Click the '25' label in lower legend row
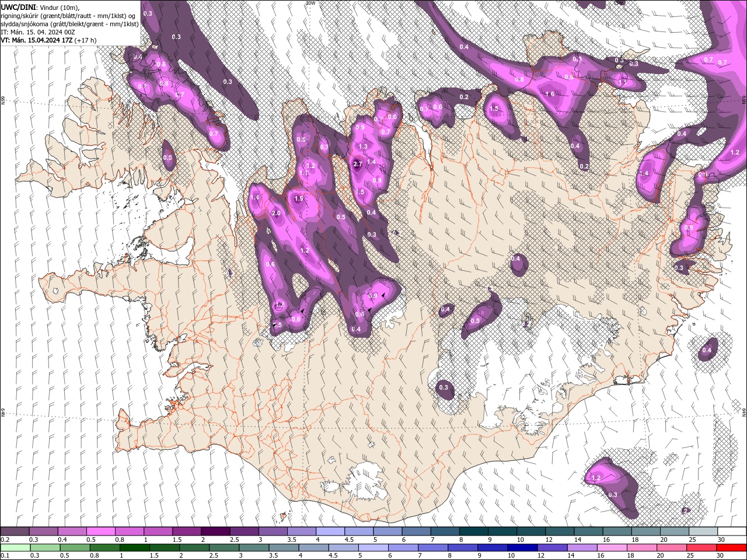This screenshot has height=560, width=747. (692, 555)
